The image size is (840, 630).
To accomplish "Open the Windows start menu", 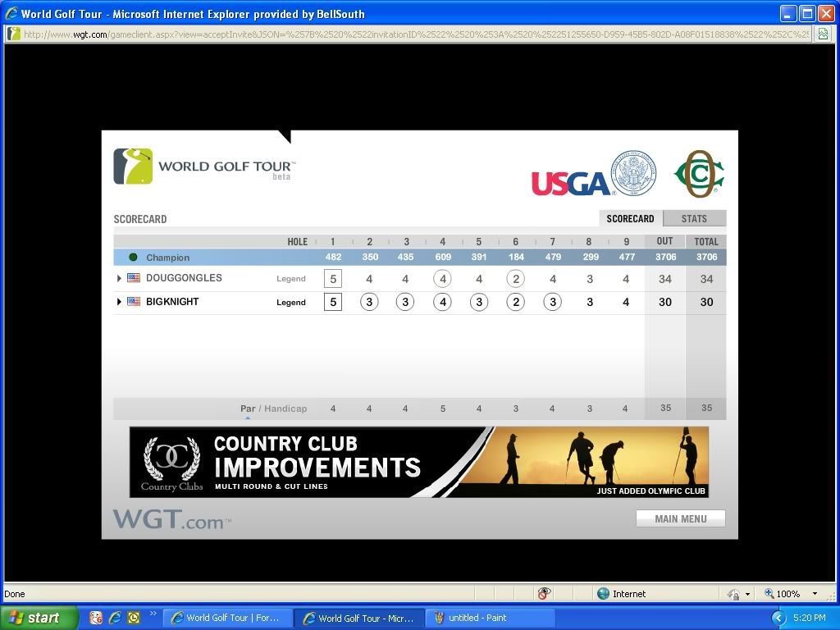I will 39,618.
